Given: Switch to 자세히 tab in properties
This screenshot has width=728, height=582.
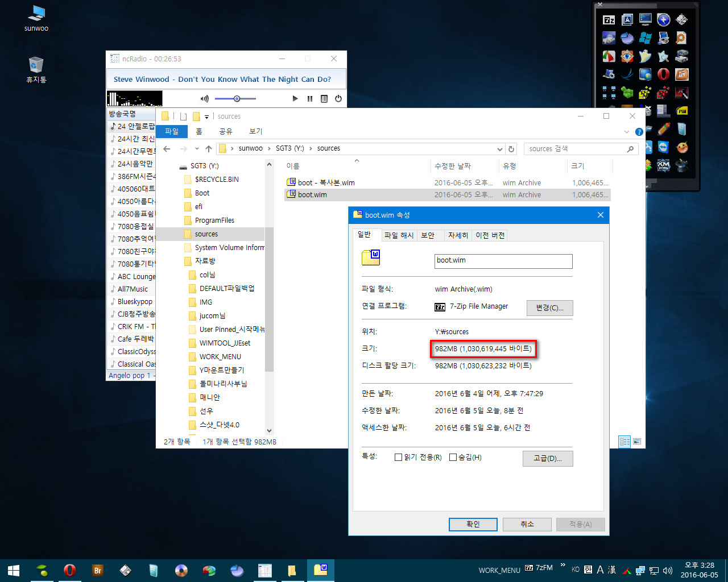Looking at the screenshot, I should coord(458,235).
